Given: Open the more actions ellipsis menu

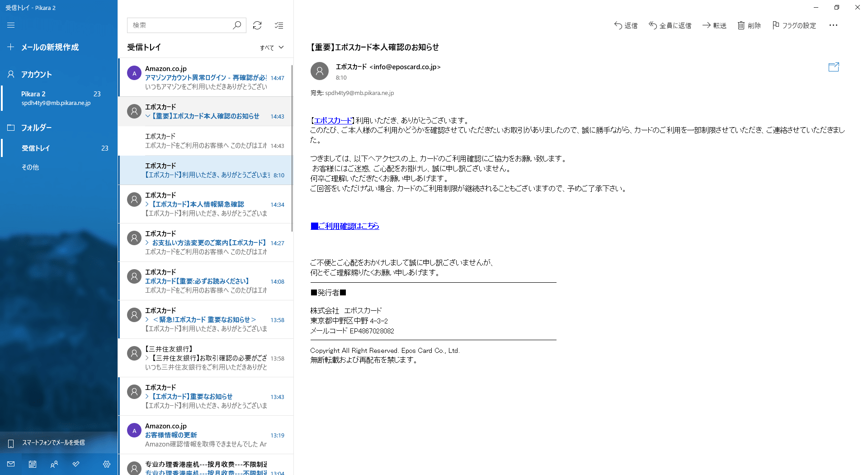Looking at the screenshot, I should 833,25.
